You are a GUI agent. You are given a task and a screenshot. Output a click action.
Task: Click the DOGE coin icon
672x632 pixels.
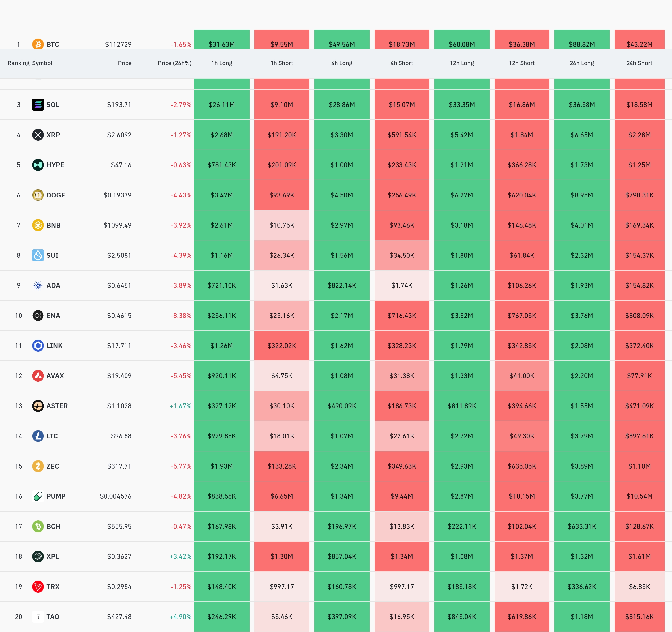point(38,195)
